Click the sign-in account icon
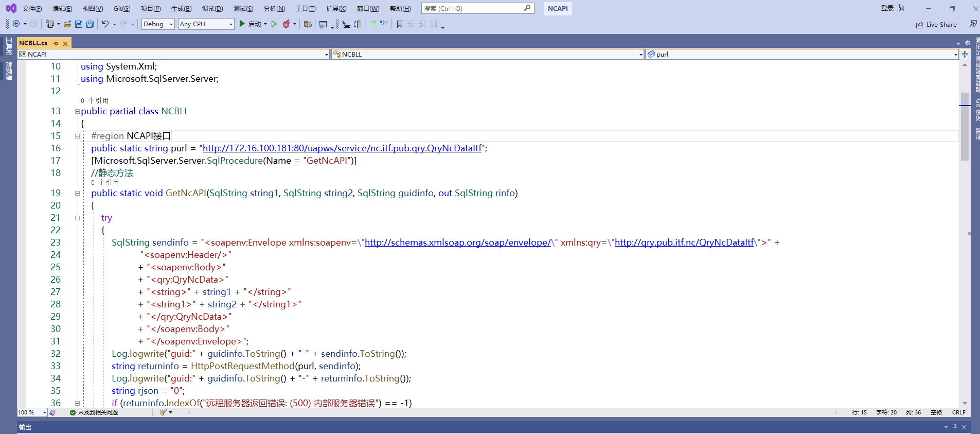This screenshot has width=980, height=434. 901,8
